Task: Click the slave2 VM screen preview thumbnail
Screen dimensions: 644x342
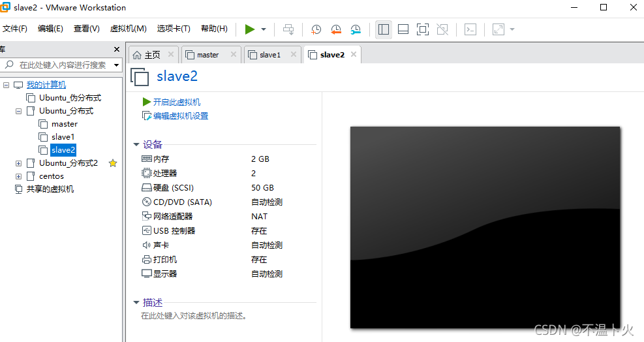Action: click(485, 227)
